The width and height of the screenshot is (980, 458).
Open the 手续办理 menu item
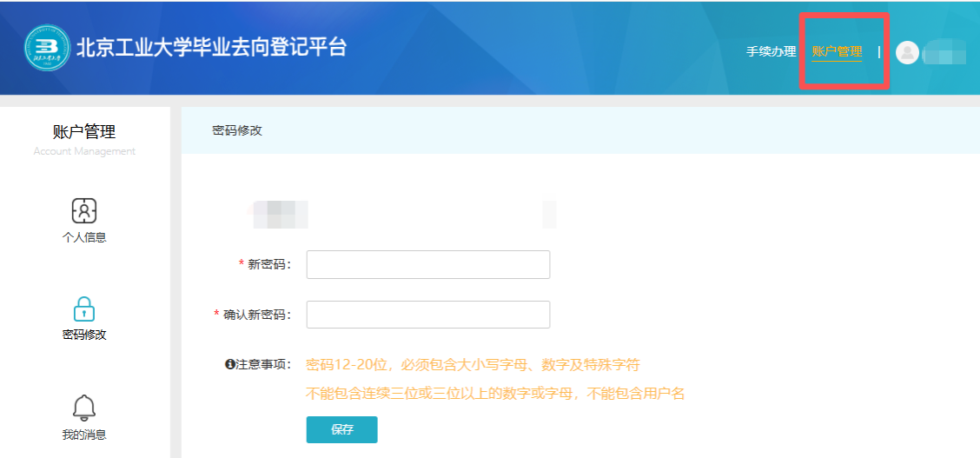[x=771, y=51]
